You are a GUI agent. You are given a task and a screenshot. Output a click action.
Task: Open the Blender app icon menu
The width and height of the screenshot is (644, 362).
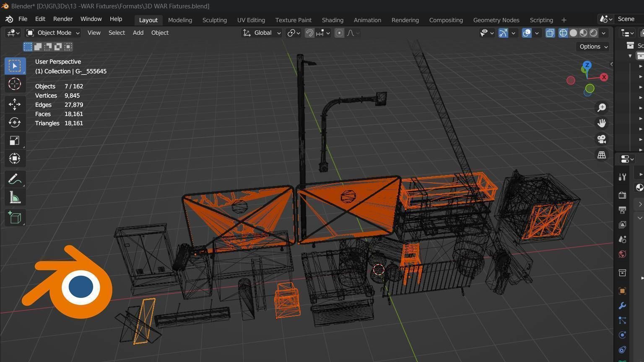[9, 19]
